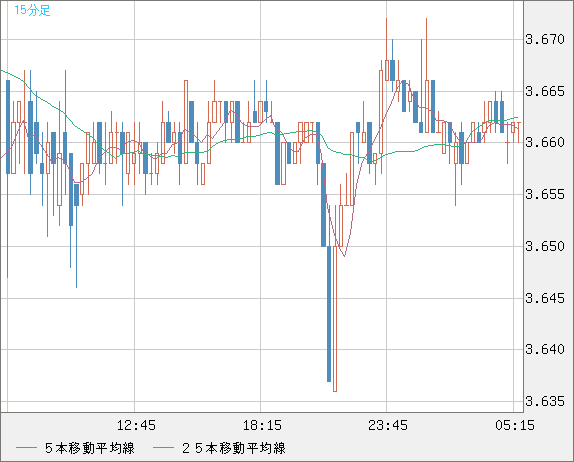This screenshot has height=462, width=574.
Task: Click the 3.655 price axis label
Action: coord(545,194)
